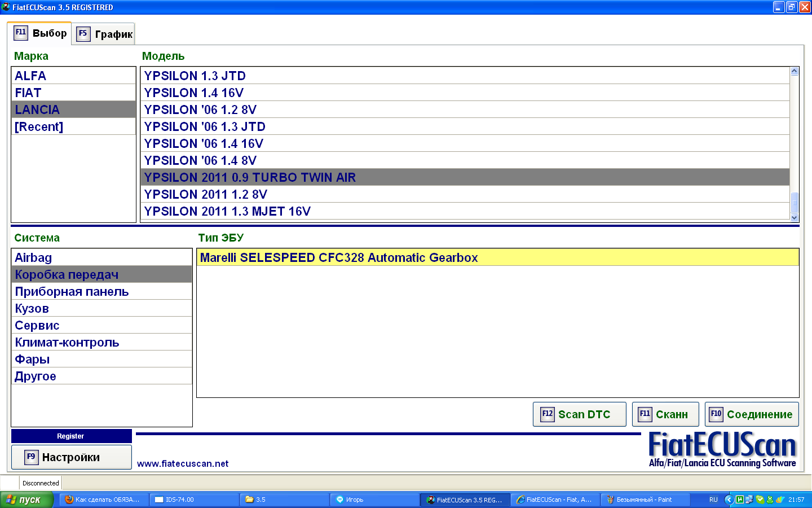Select model YPSILON '06 1.4 16V
The width and height of the screenshot is (812, 508).
[x=465, y=143]
